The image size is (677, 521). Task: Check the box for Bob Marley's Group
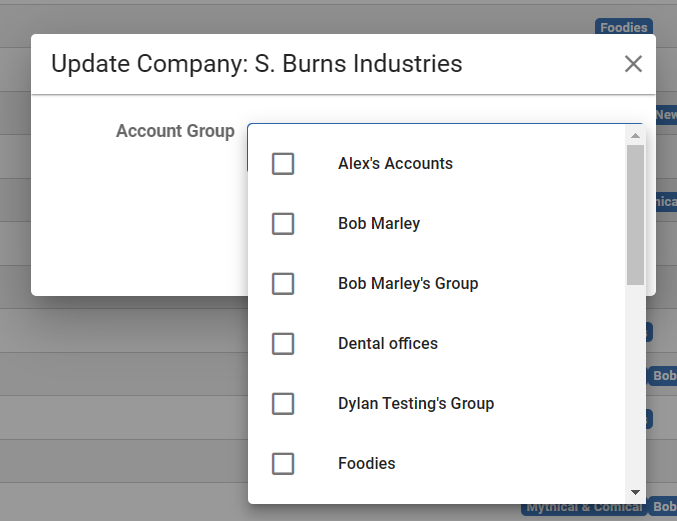click(x=283, y=284)
